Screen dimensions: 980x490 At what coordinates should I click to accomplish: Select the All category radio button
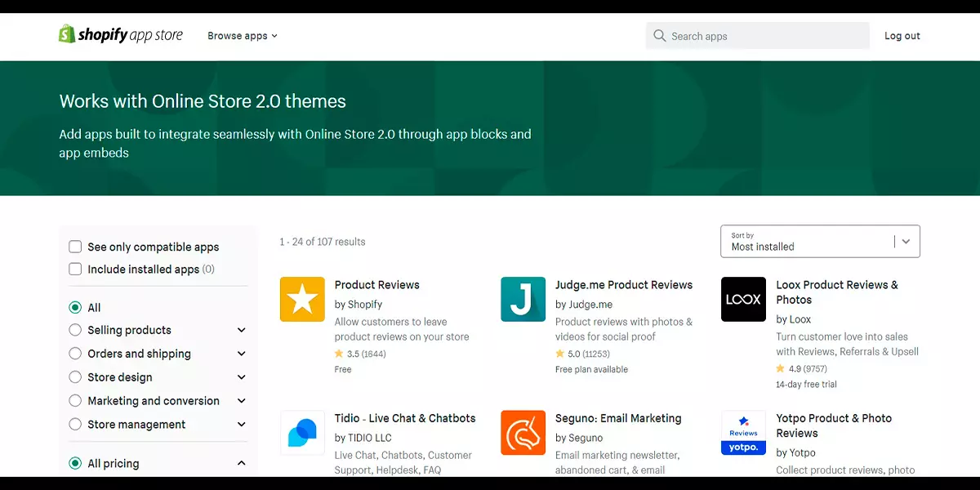(75, 307)
